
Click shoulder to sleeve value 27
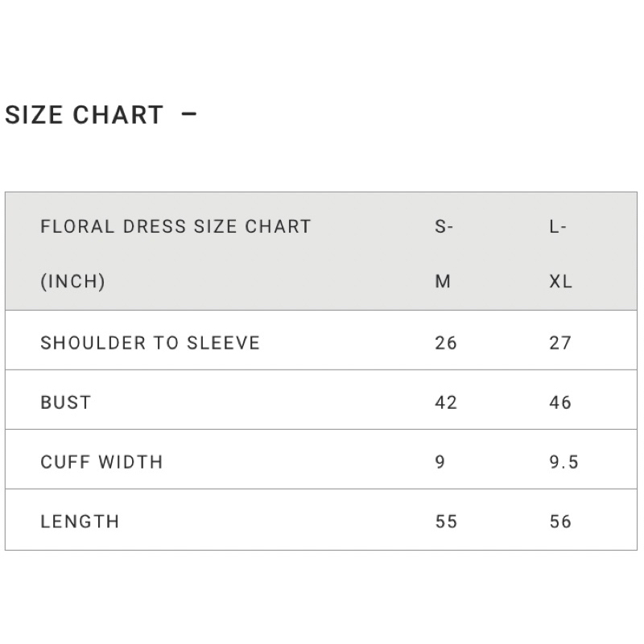tap(559, 342)
